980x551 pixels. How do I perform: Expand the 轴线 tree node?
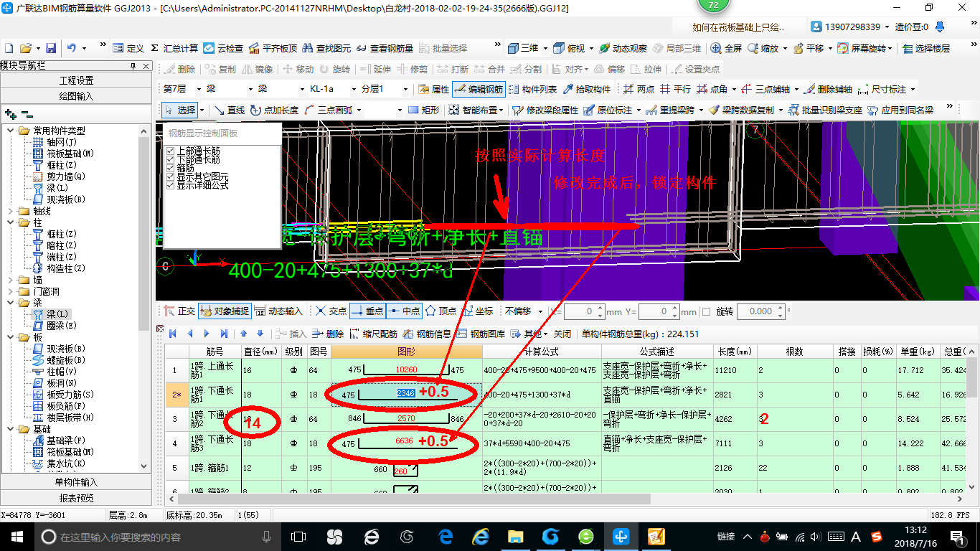pyautogui.click(x=10, y=211)
